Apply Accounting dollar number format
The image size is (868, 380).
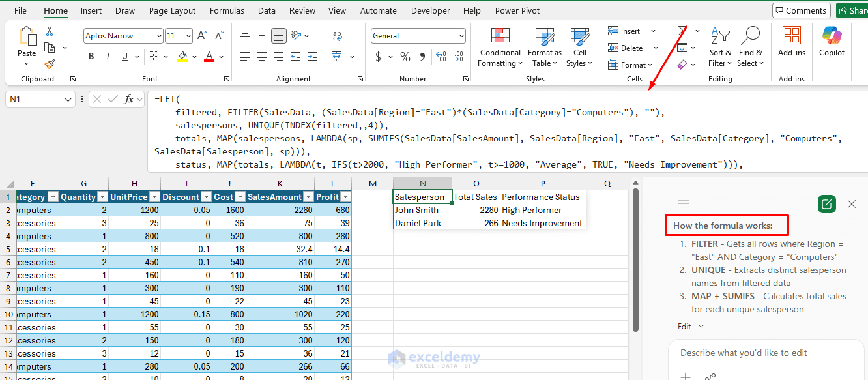pyautogui.click(x=379, y=57)
